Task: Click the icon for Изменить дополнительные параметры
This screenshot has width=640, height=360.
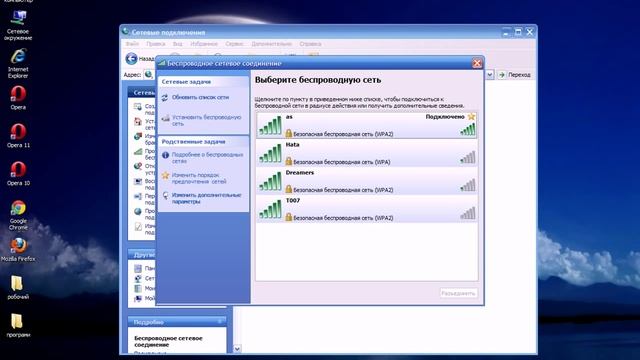Action: [x=165, y=196]
